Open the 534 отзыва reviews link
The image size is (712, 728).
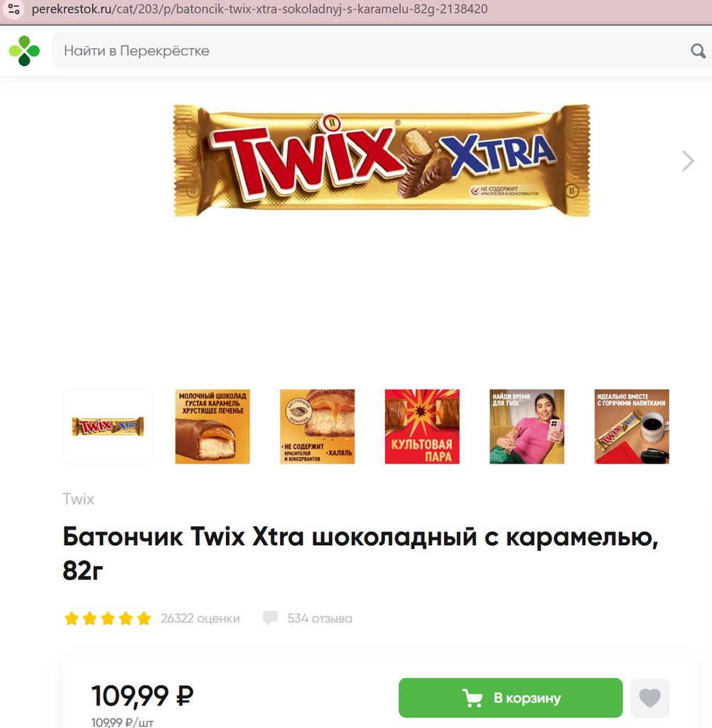click(x=320, y=619)
